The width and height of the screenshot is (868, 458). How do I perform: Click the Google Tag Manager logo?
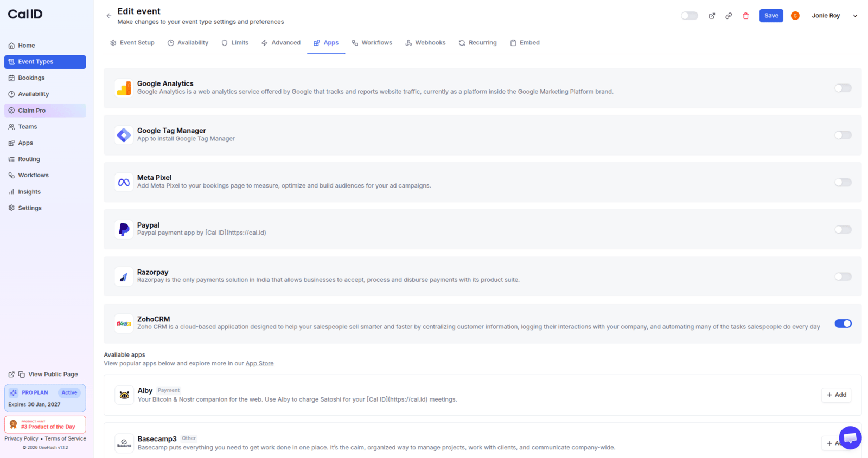tap(124, 135)
